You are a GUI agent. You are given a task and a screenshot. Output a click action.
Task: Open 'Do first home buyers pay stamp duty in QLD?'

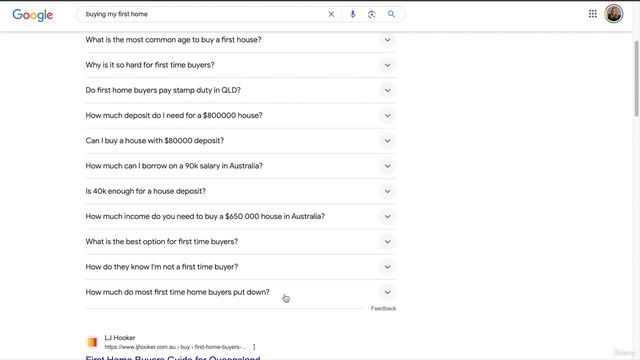tap(163, 91)
